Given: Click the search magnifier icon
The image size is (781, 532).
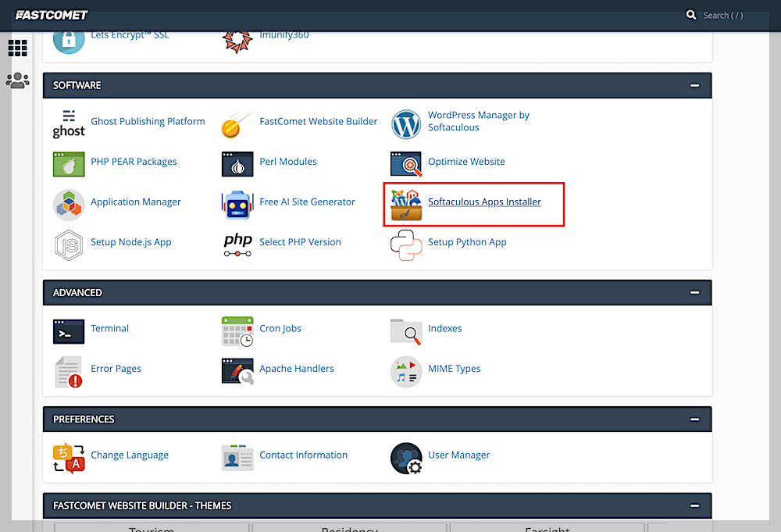Looking at the screenshot, I should pyautogui.click(x=691, y=15).
